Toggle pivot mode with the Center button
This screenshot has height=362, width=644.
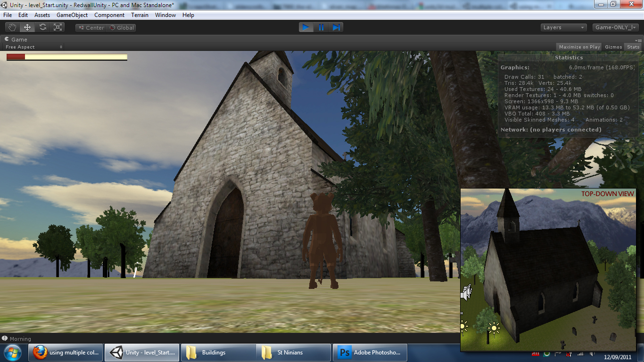coord(91,28)
